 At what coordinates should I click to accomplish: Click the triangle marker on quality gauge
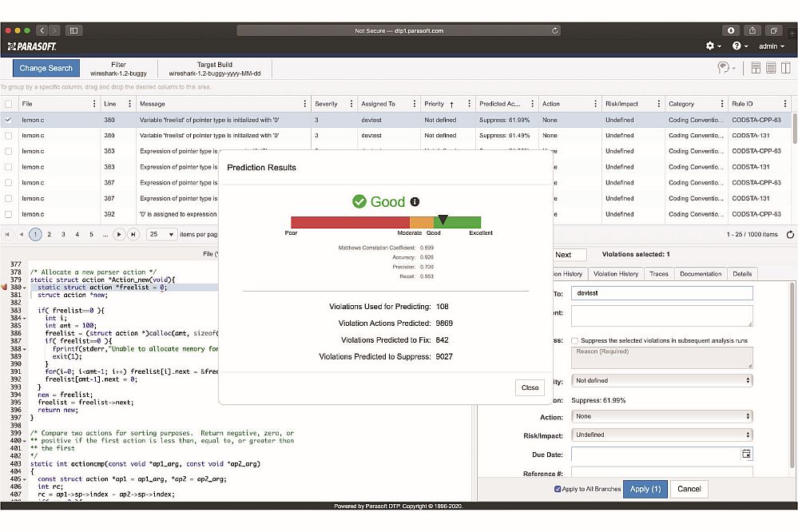pos(443,220)
